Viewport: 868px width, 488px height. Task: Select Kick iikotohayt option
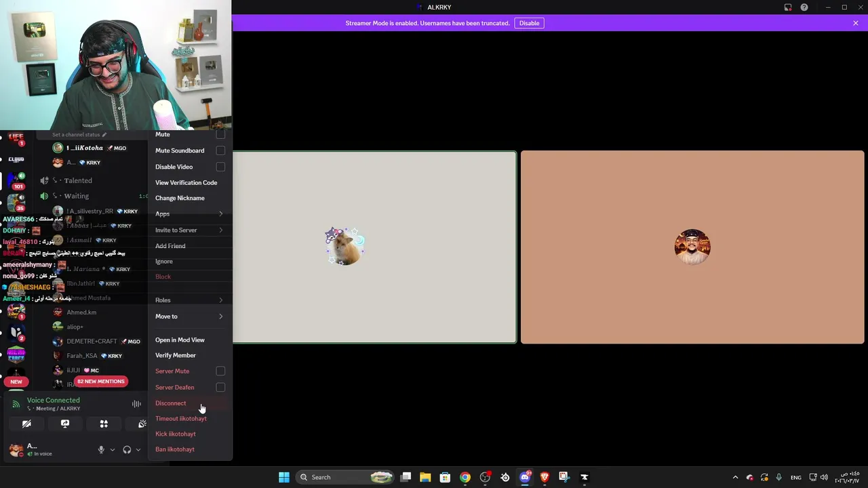tap(190, 434)
